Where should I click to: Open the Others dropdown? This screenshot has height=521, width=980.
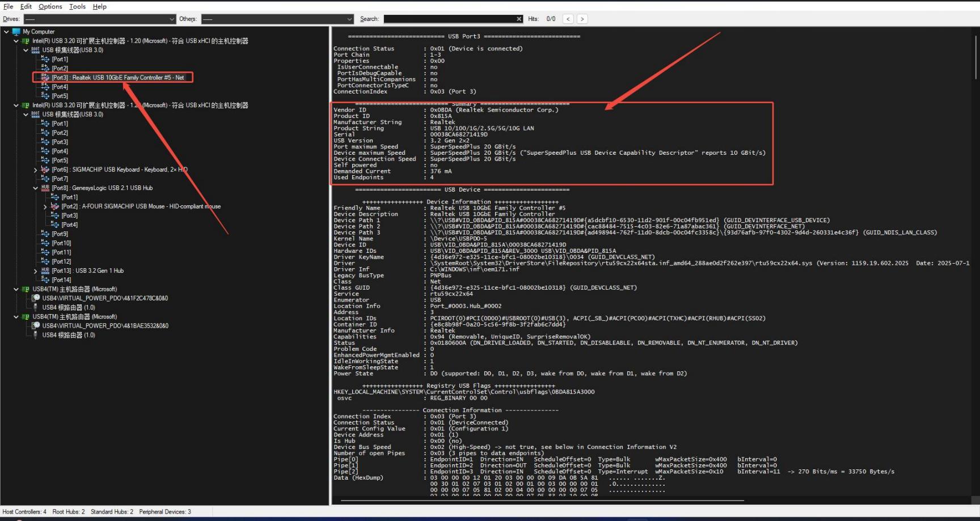349,19
